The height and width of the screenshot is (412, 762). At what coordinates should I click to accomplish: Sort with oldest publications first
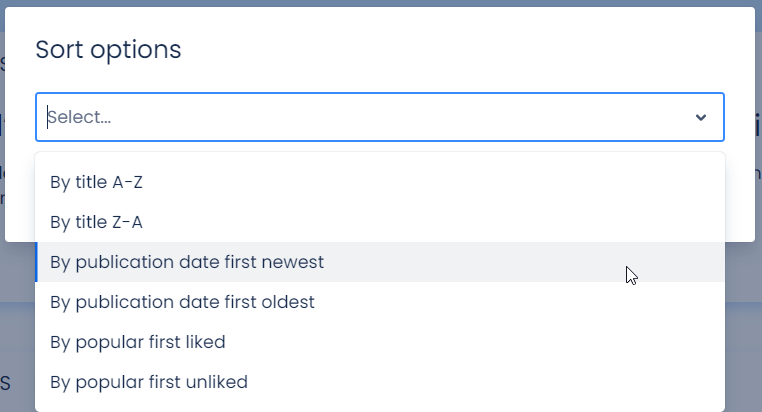tap(182, 302)
